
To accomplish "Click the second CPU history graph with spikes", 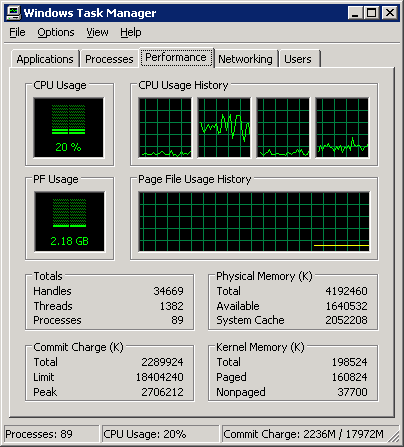I will (224, 127).
